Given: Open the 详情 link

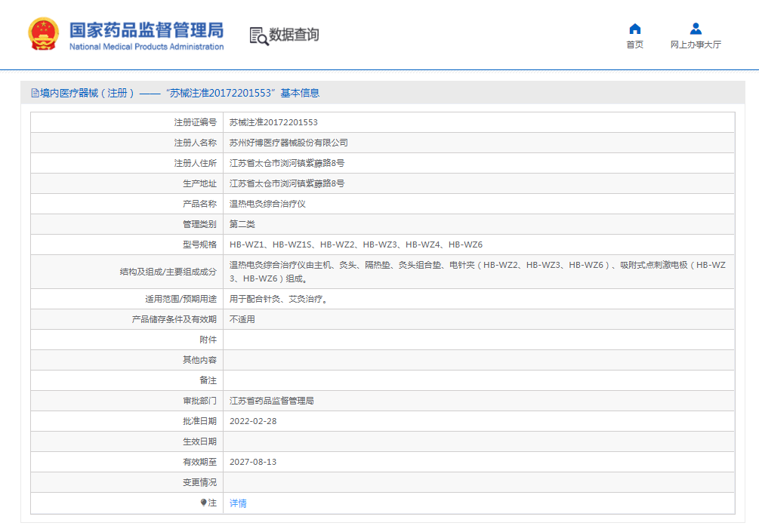Looking at the screenshot, I should coord(238,503).
